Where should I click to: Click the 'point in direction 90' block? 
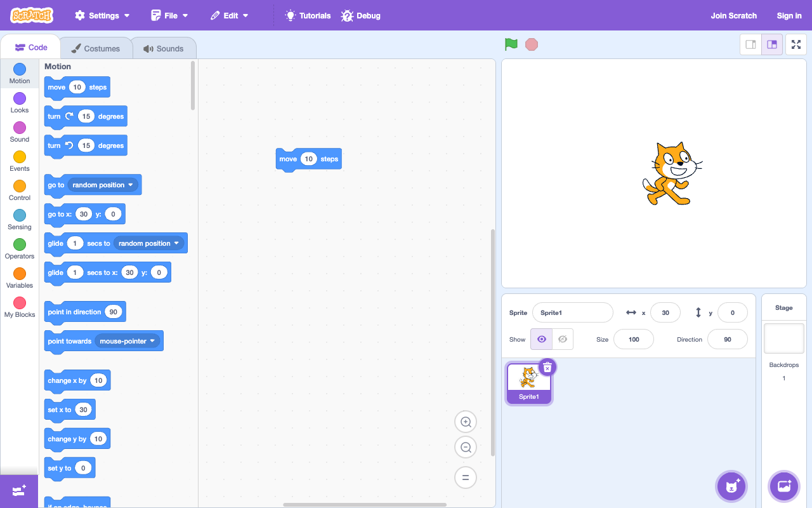tap(85, 312)
